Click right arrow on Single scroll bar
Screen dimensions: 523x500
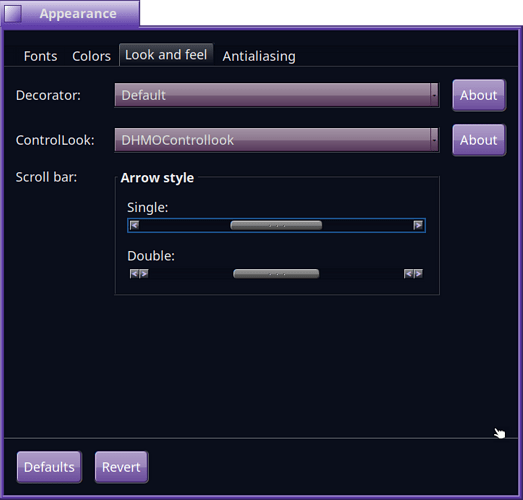click(x=418, y=225)
